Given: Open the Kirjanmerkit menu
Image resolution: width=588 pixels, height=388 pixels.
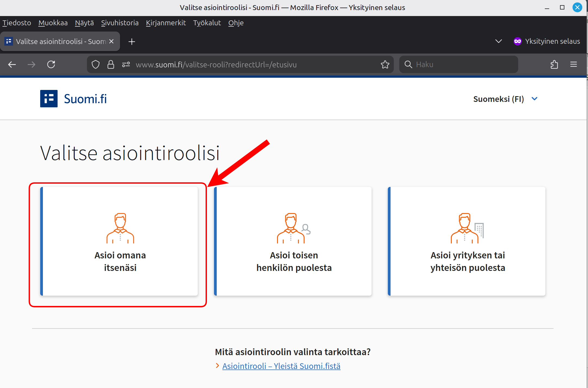Looking at the screenshot, I should [x=166, y=23].
